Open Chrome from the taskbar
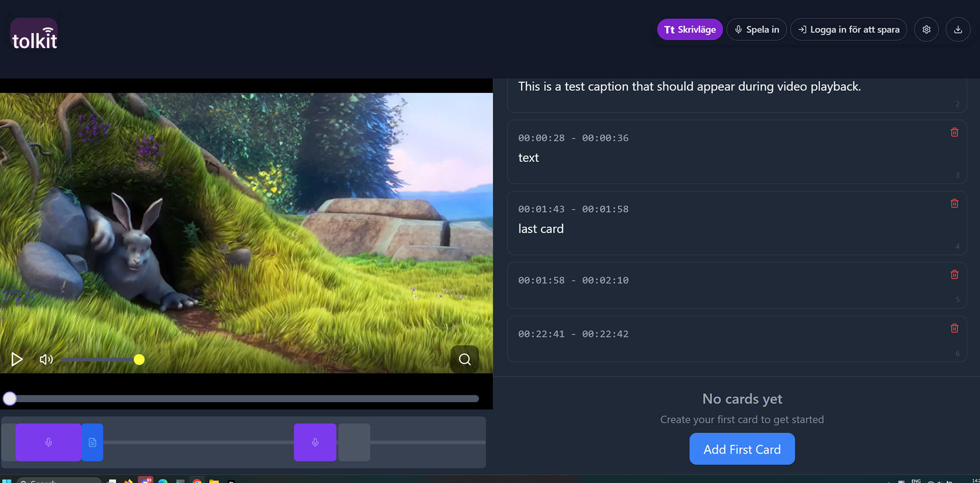The image size is (980, 483). coord(197,480)
